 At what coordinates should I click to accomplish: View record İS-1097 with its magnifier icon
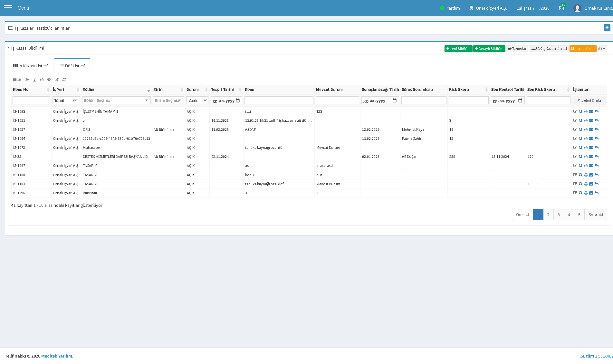click(x=580, y=166)
